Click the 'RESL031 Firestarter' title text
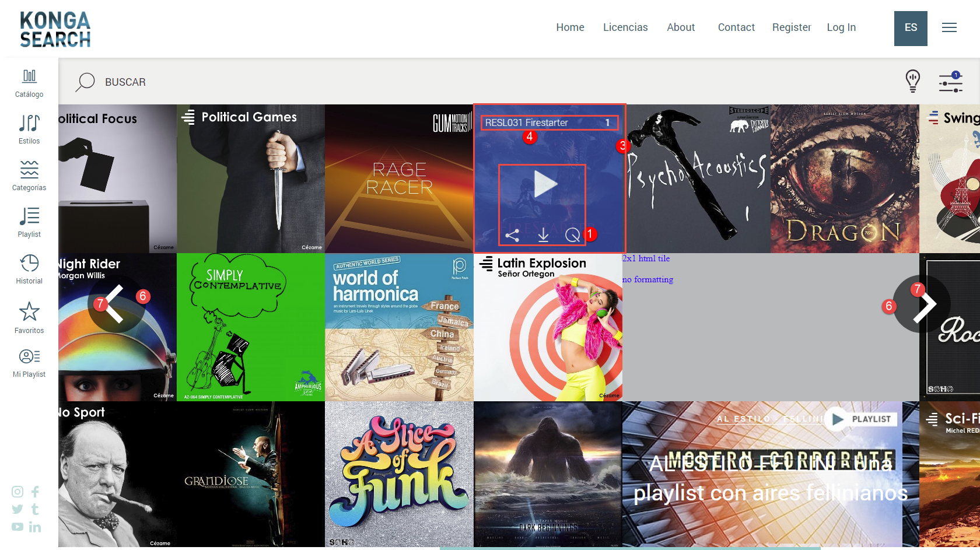The height and width of the screenshot is (550, 980). click(526, 122)
